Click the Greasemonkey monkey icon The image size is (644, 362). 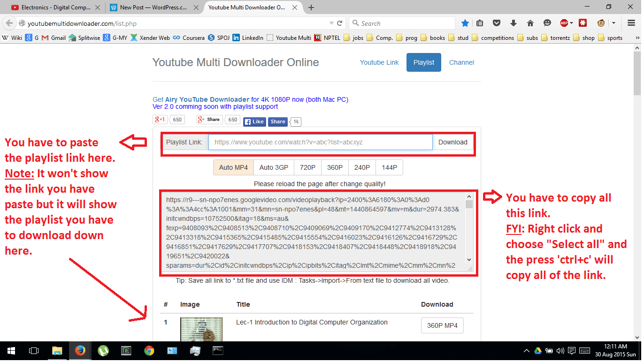(601, 23)
